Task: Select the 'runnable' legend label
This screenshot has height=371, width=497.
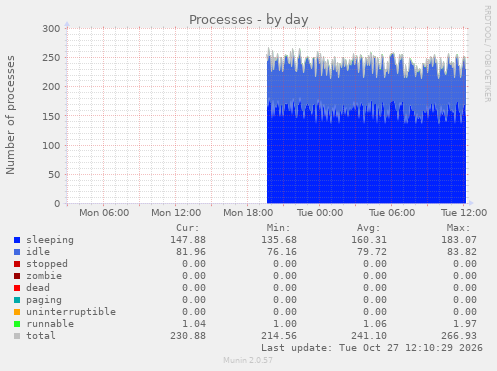Action: [x=50, y=324]
